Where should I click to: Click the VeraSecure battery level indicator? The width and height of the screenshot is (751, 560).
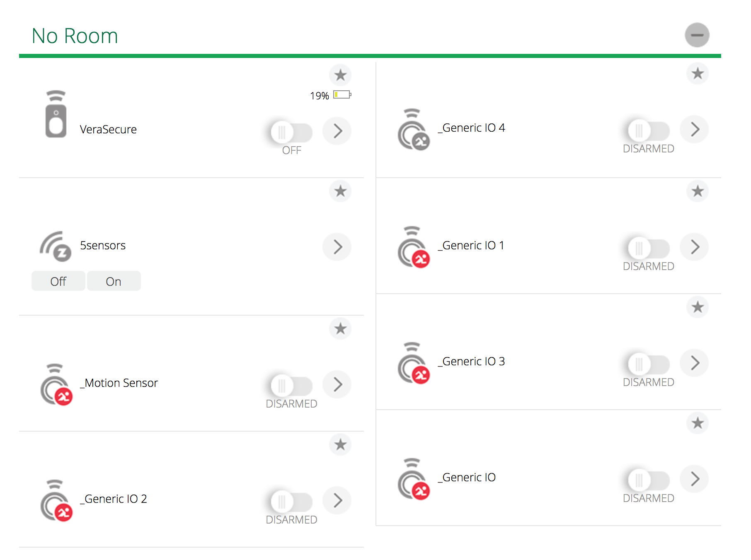[x=342, y=95]
